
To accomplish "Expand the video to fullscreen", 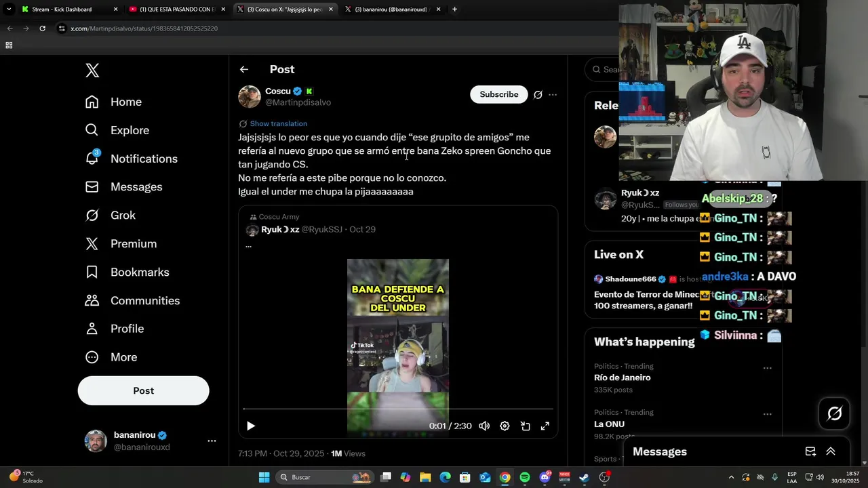I will [x=545, y=426].
